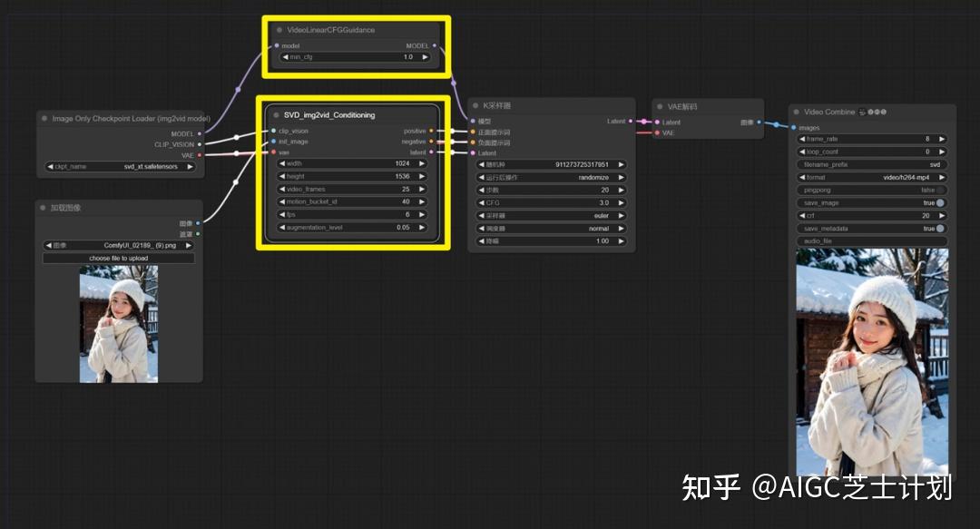Screen dimensions: 980x529
Task: Click the MODEL output port on the checkpoint loader
Action: pyautogui.click(x=201, y=132)
